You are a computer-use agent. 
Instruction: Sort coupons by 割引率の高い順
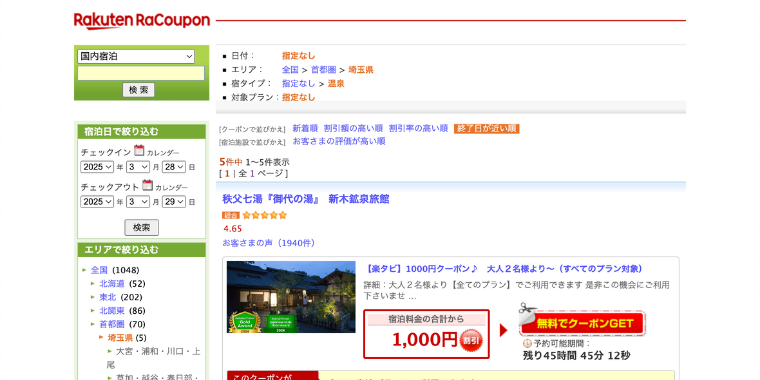[418, 128]
